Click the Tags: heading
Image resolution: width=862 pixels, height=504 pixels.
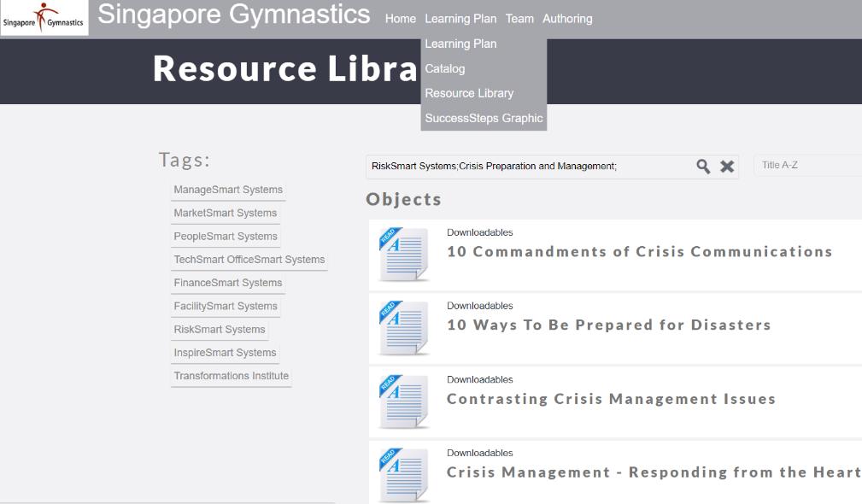coord(185,160)
